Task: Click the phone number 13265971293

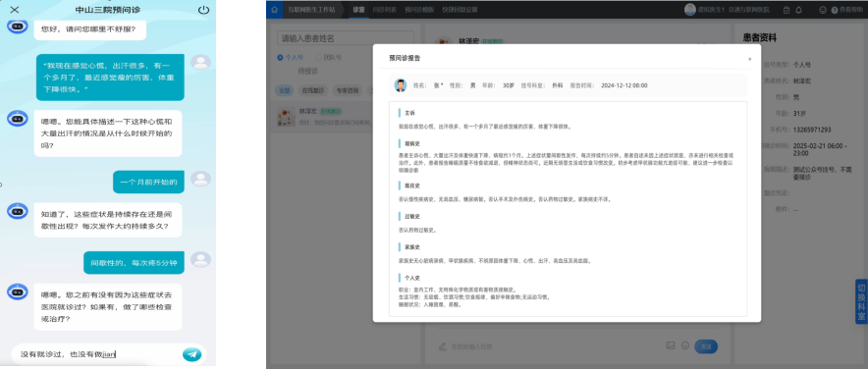Action: pos(812,130)
